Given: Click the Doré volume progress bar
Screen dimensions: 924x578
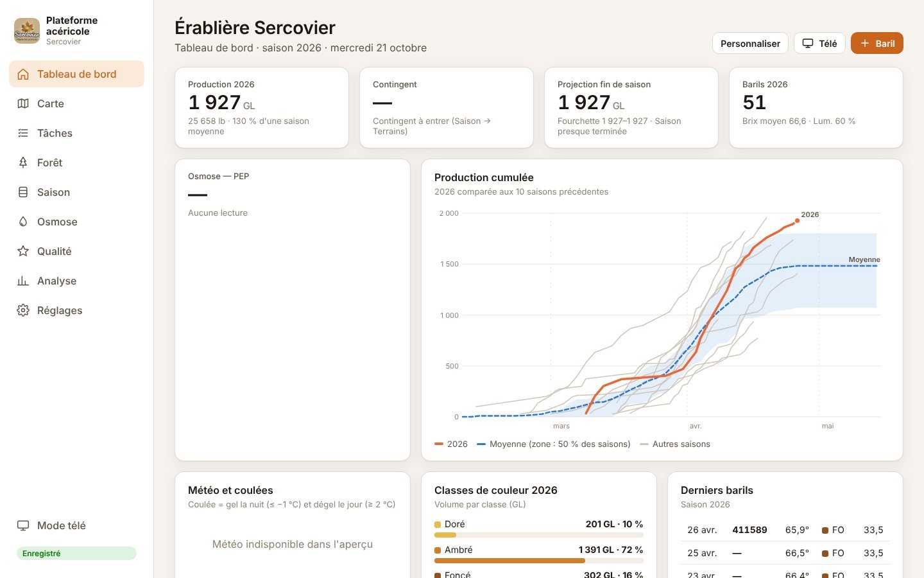Looking at the screenshot, I should pyautogui.click(x=539, y=535).
